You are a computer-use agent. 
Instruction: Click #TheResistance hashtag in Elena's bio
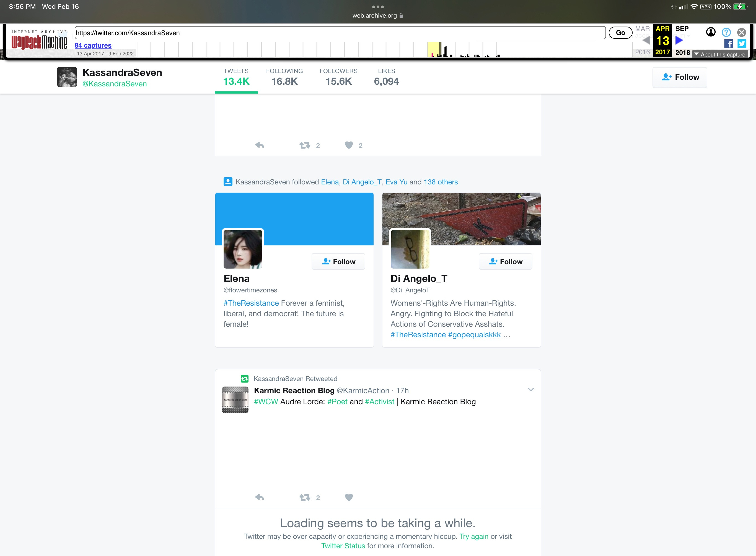(x=251, y=303)
